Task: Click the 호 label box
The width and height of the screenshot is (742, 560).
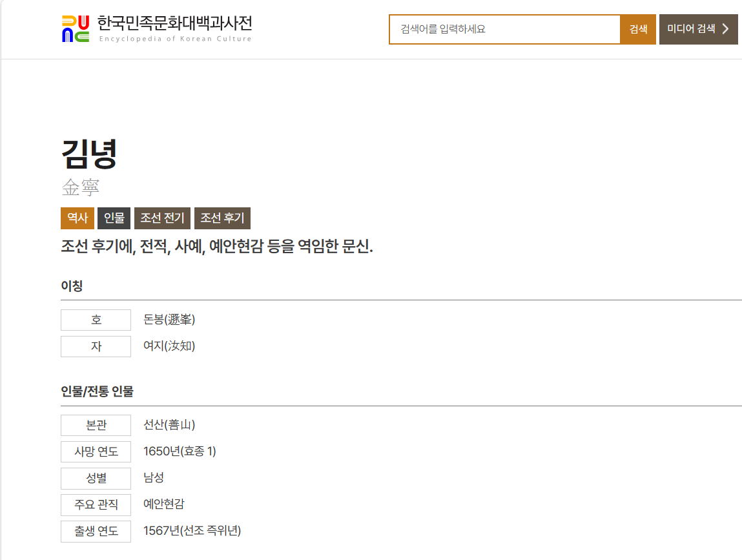Action: (x=96, y=320)
